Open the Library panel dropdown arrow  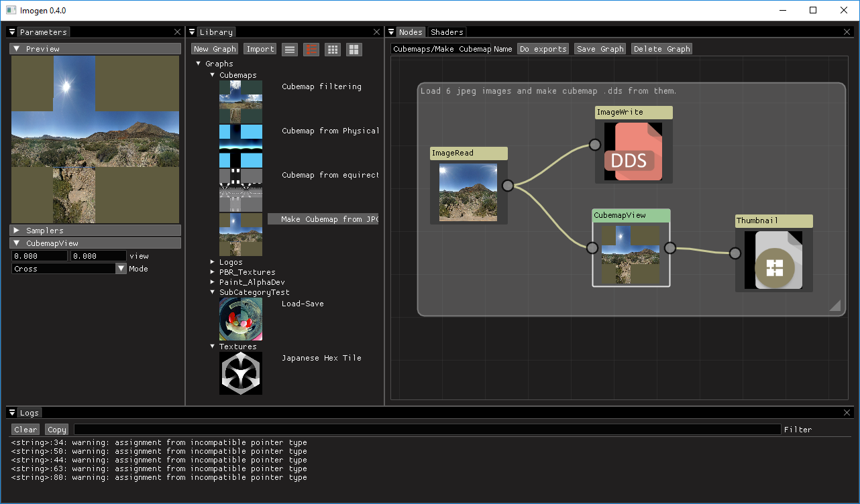point(192,32)
